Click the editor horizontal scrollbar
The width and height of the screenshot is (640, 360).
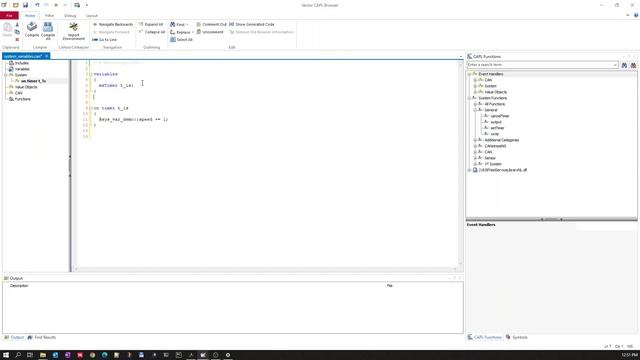click(x=265, y=269)
